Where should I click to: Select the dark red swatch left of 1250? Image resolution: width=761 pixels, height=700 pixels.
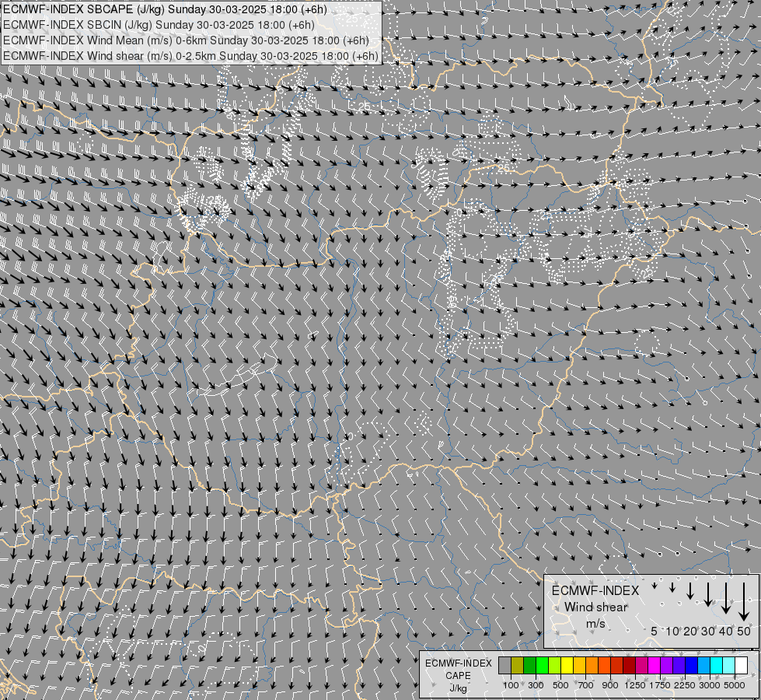[x=629, y=665]
